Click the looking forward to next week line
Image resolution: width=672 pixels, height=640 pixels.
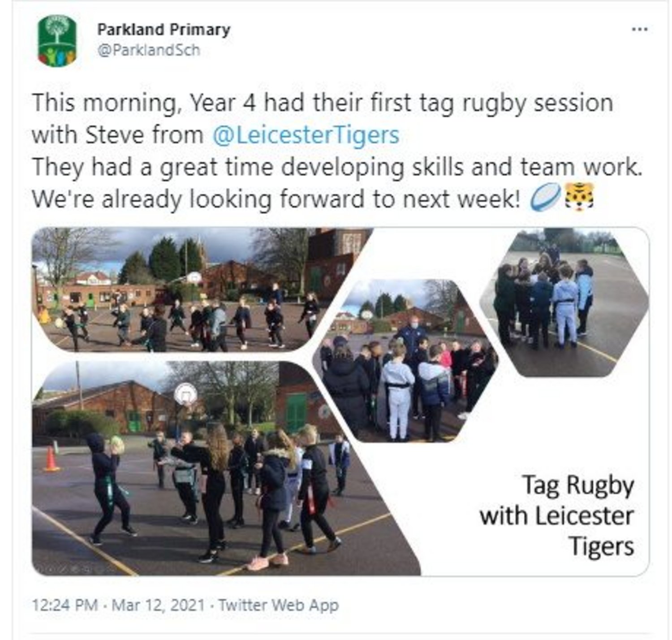[276, 199]
